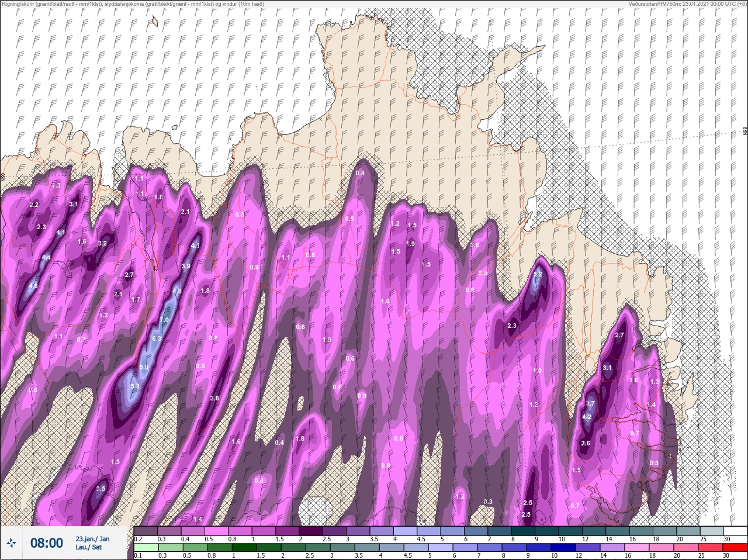This screenshot has width=748, height=560.
Task: Select the 08:00 forecast time display
Action: pos(46,543)
